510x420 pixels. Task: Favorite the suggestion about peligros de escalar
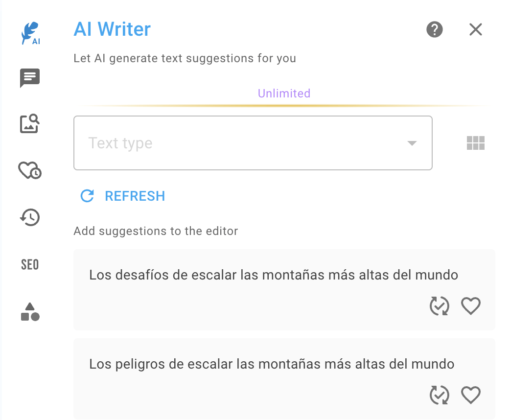(471, 395)
